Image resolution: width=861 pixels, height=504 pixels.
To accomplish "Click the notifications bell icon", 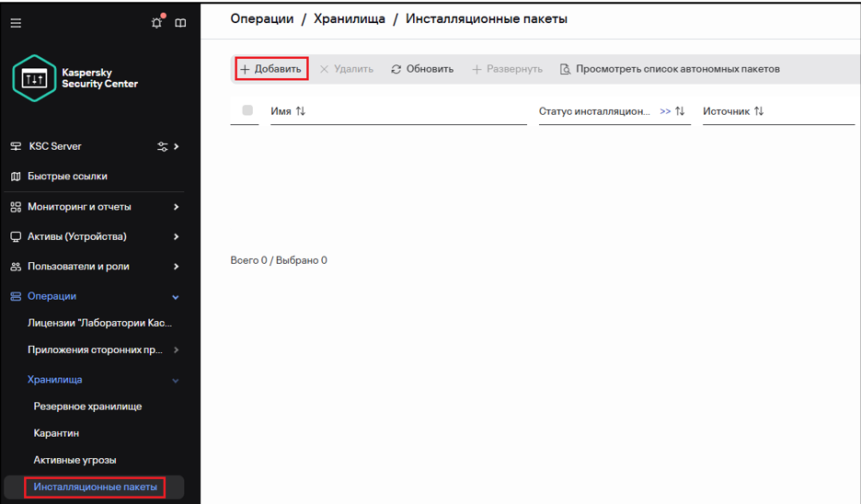I will click(x=157, y=23).
